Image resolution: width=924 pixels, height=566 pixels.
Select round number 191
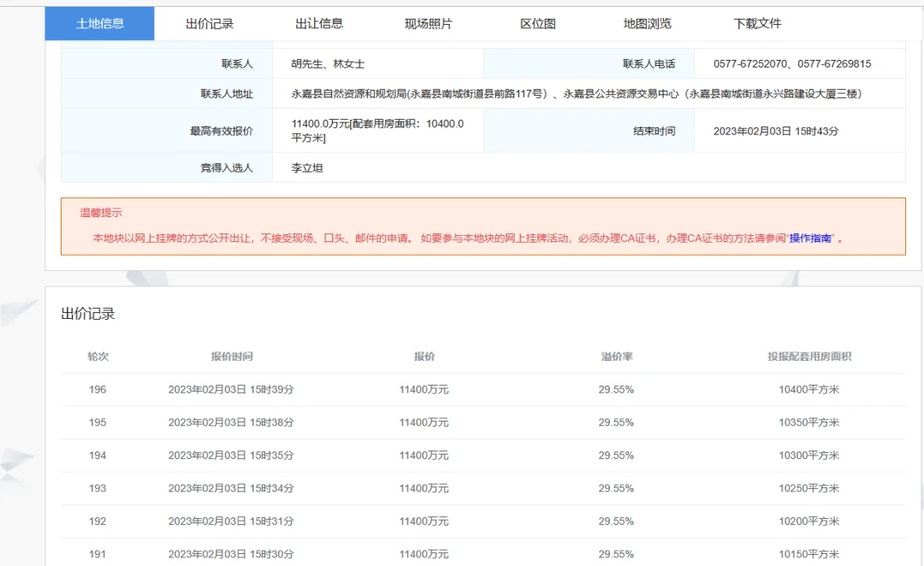pos(98,554)
